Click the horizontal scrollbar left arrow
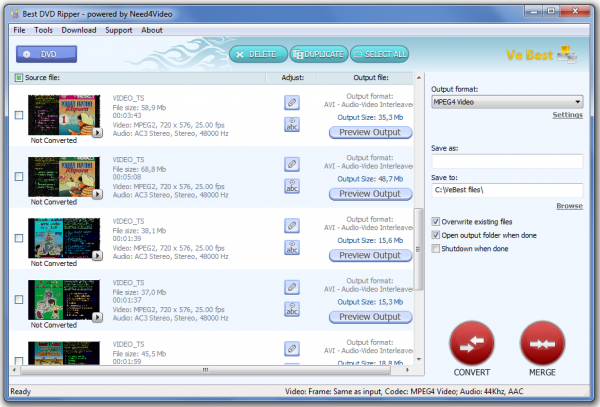 [14, 370]
